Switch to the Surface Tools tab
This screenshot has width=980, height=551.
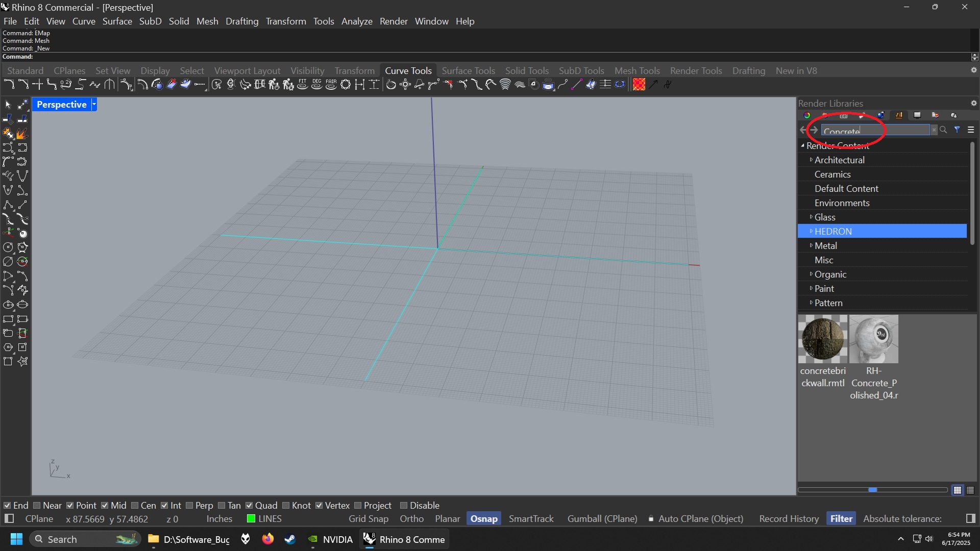pyautogui.click(x=469, y=70)
